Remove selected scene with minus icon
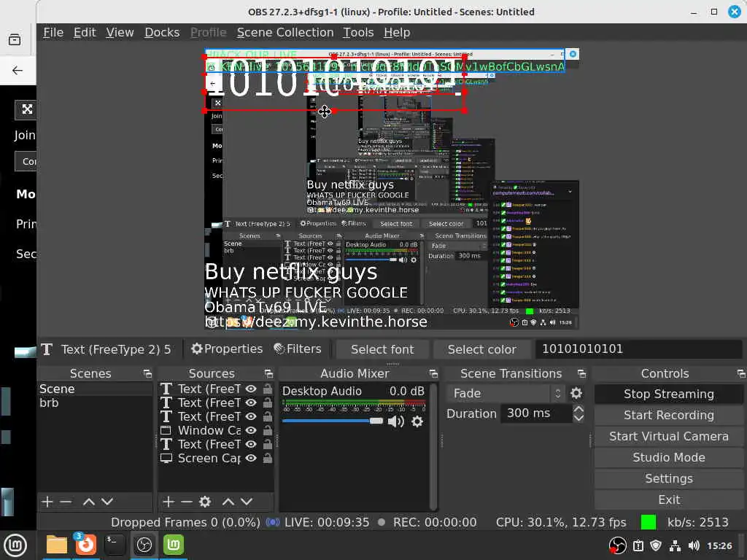The height and width of the screenshot is (560, 747). click(x=66, y=502)
